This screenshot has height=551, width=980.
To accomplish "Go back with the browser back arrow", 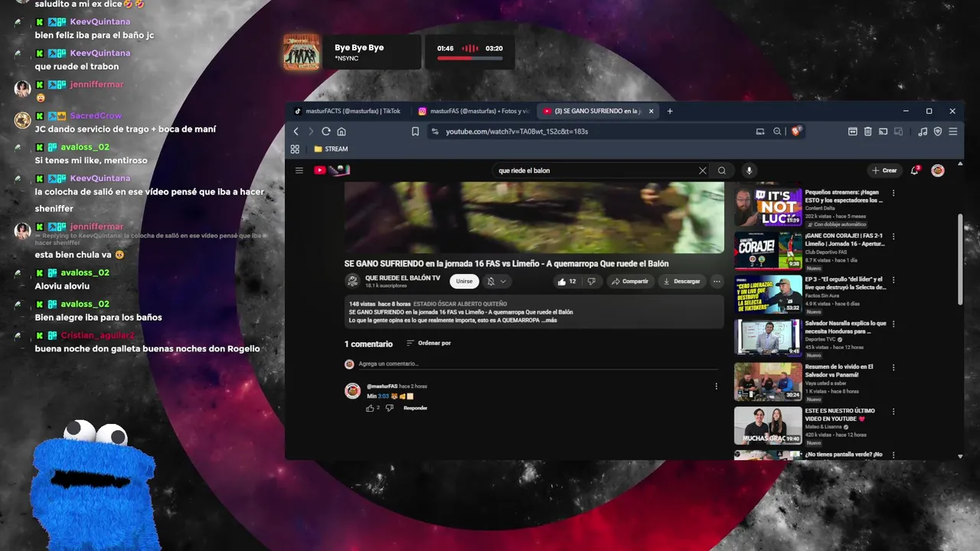I will 296,132.
